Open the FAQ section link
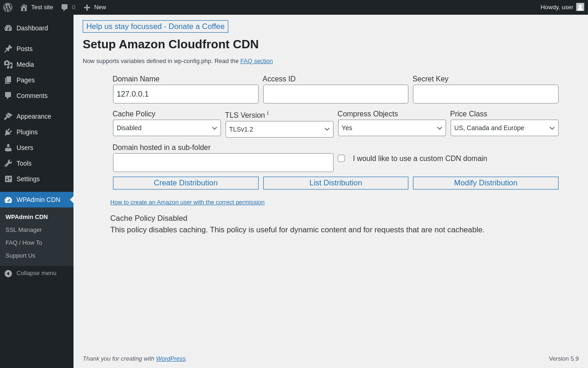588x368 pixels. [x=256, y=61]
